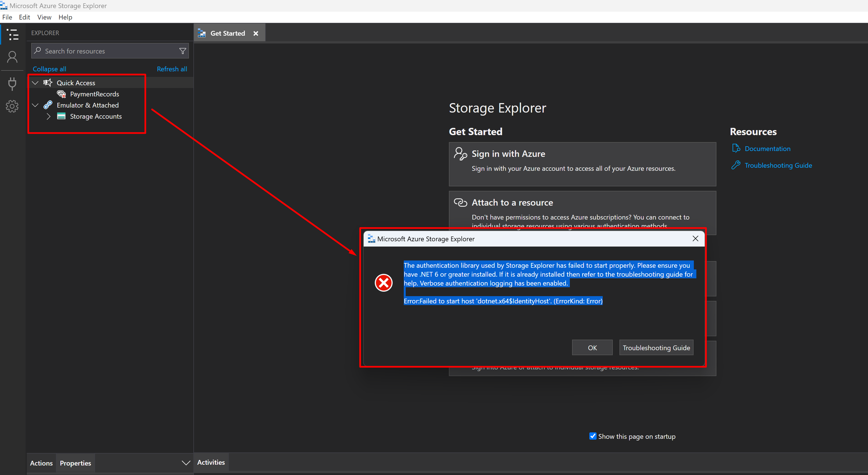Open Settings gear icon in sidebar
The width and height of the screenshot is (868, 475).
coord(13,106)
